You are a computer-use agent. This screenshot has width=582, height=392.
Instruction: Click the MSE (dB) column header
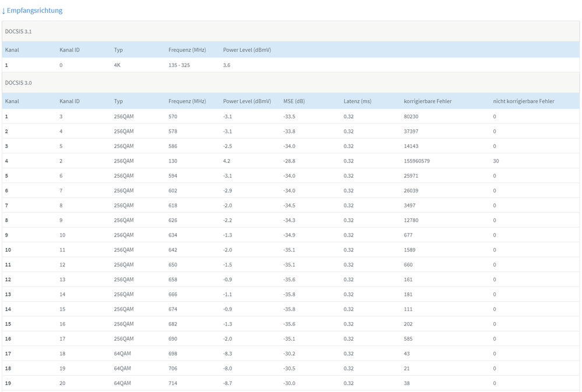(294, 101)
